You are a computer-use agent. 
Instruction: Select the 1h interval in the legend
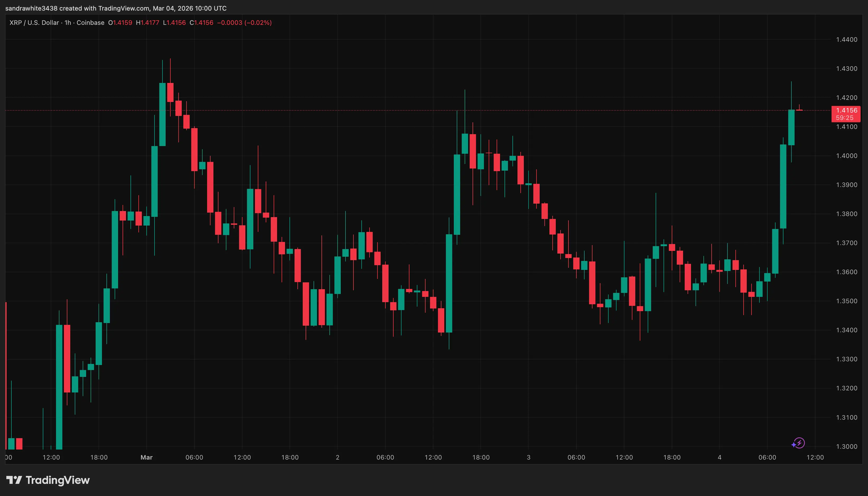(68, 23)
